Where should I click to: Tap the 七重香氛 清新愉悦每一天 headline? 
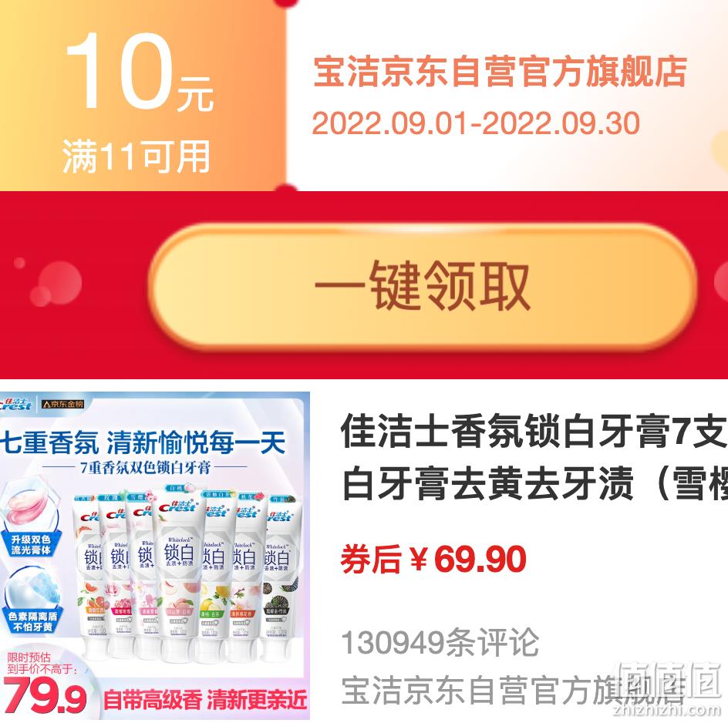tap(143, 442)
